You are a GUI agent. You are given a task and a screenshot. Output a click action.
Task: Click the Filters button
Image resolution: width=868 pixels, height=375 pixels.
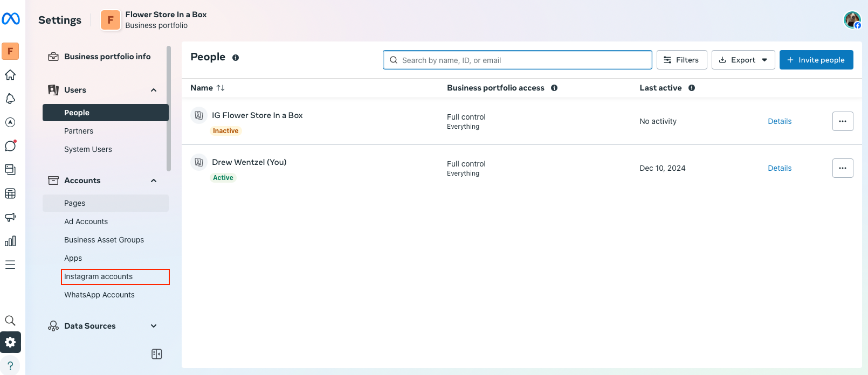pos(682,60)
